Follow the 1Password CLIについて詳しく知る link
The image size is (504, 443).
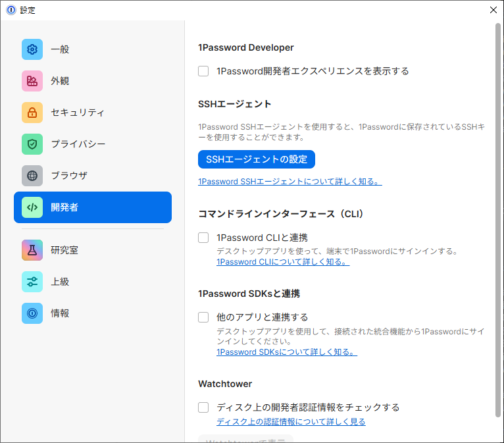click(x=282, y=262)
